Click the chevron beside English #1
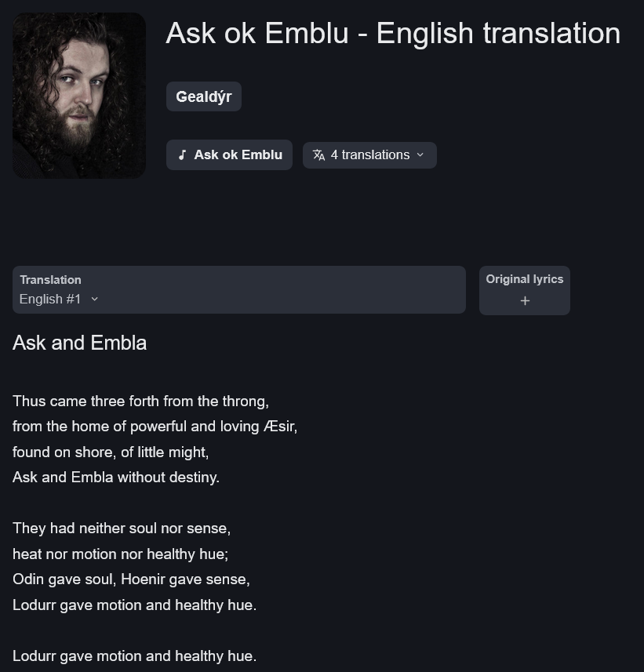 (x=95, y=299)
